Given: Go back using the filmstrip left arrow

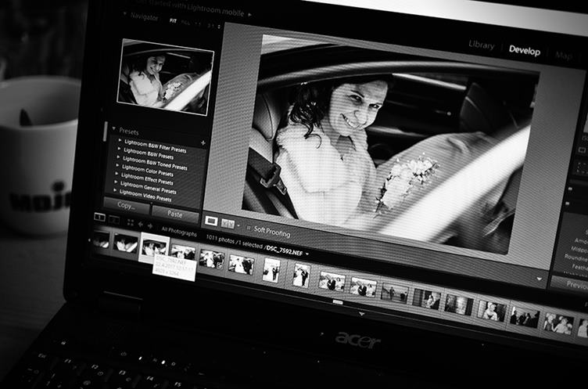Looking at the screenshot, I should coord(142,224).
